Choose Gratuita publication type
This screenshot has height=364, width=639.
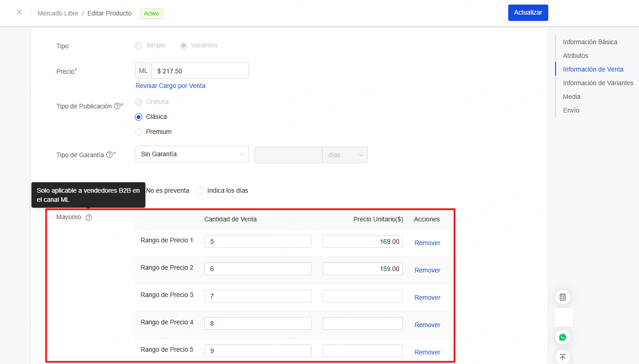[139, 102]
